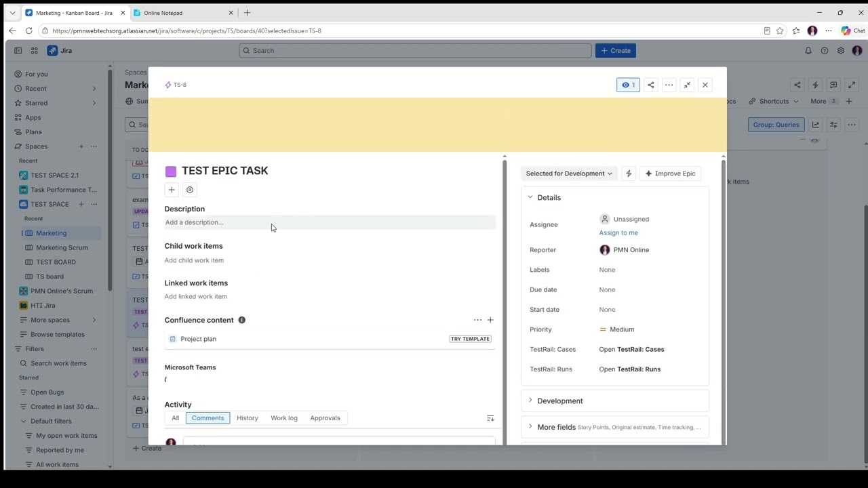Image resolution: width=868 pixels, height=488 pixels.
Task: Click Add child work item
Action: [194, 260]
